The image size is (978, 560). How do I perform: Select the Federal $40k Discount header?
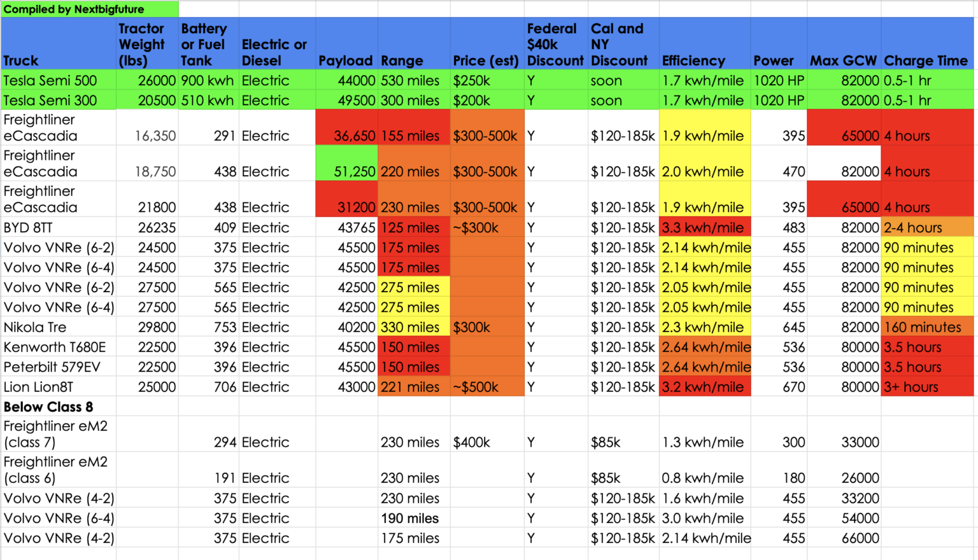pyautogui.click(x=553, y=43)
